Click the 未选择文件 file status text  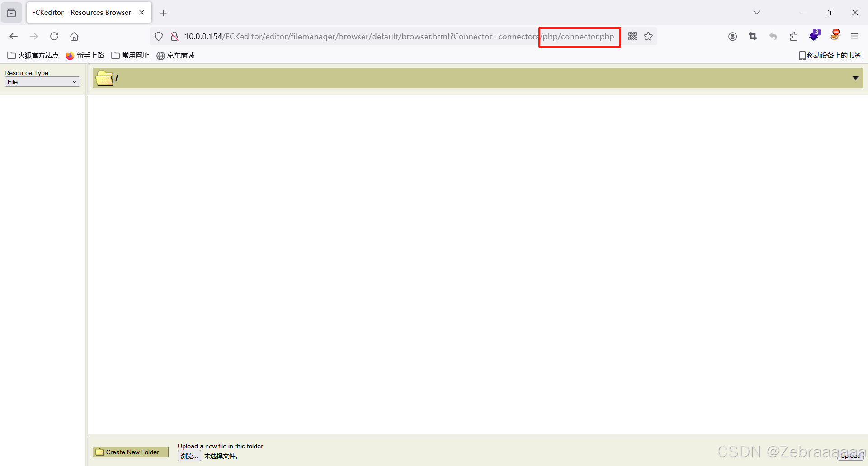(x=221, y=456)
